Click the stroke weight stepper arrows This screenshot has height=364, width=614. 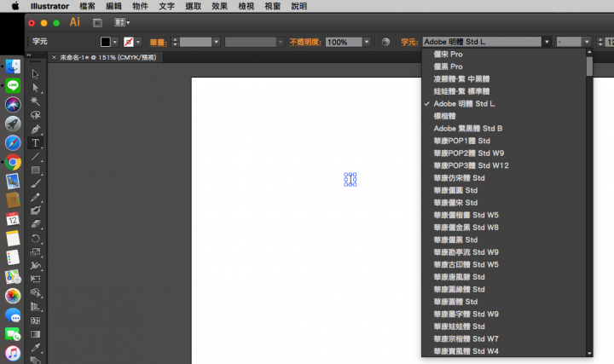175,42
